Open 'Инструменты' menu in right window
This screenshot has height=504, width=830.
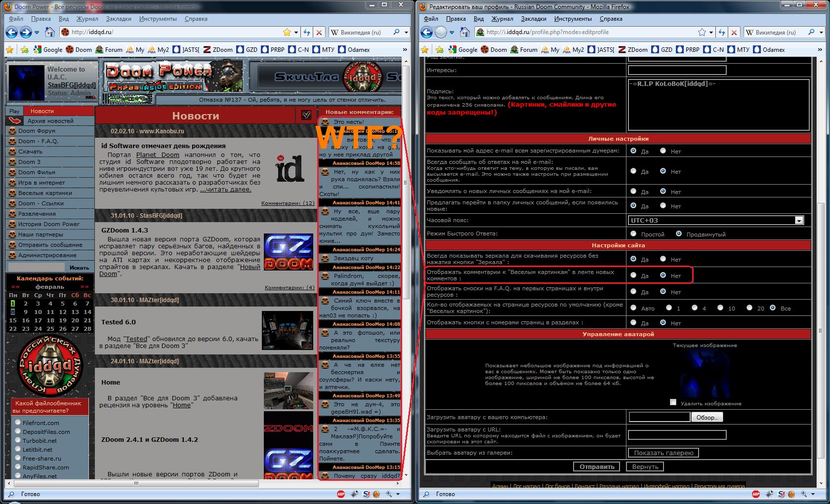(573, 19)
